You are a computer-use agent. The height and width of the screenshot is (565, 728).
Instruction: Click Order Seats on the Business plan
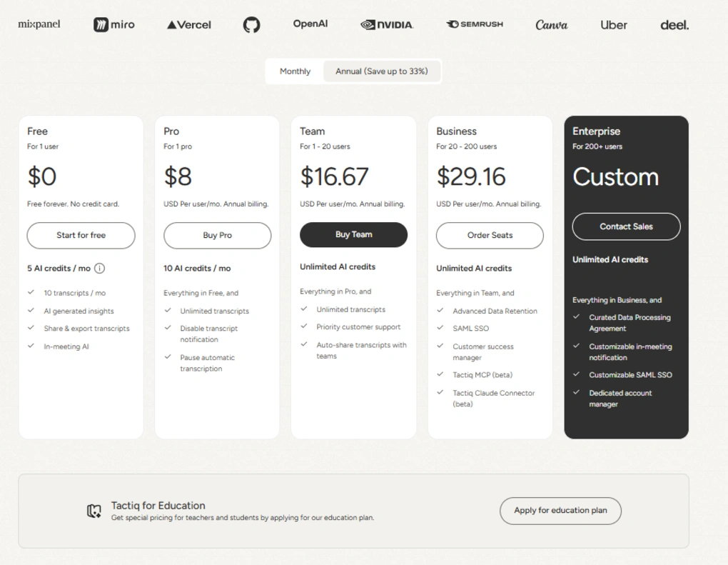pos(490,235)
